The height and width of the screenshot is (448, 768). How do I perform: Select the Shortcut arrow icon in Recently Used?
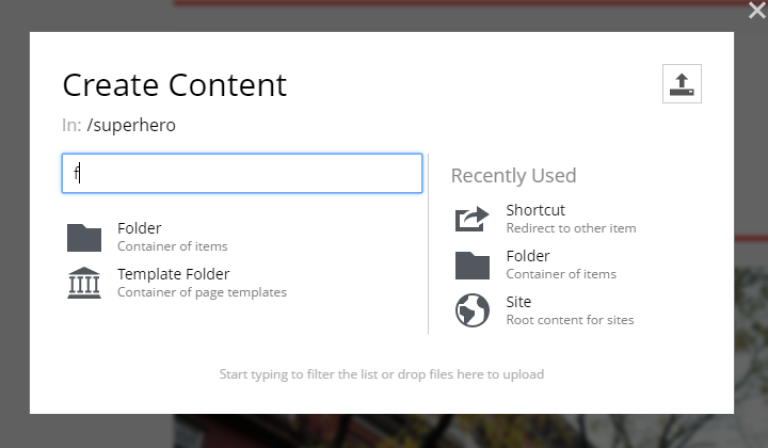click(472, 219)
